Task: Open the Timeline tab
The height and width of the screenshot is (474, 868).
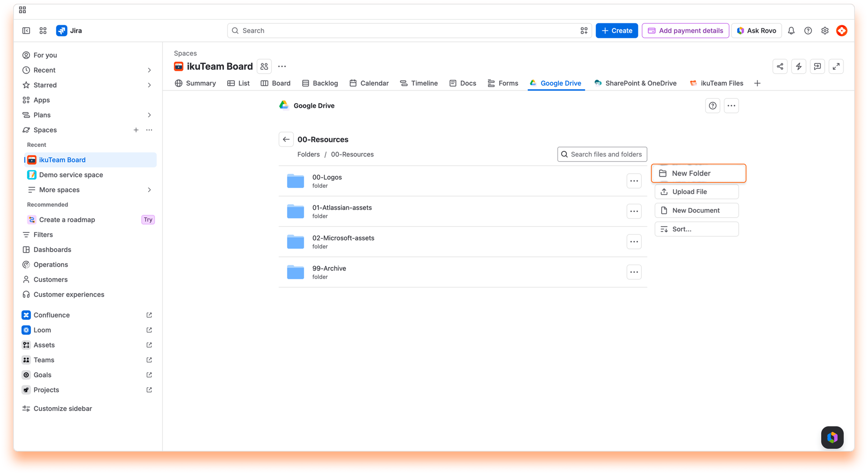Action: (x=419, y=83)
